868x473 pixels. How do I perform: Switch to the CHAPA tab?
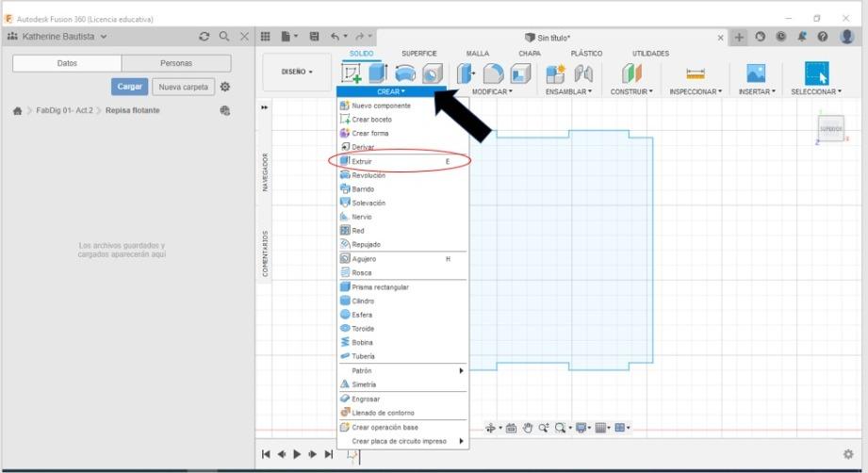click(530, 54)
